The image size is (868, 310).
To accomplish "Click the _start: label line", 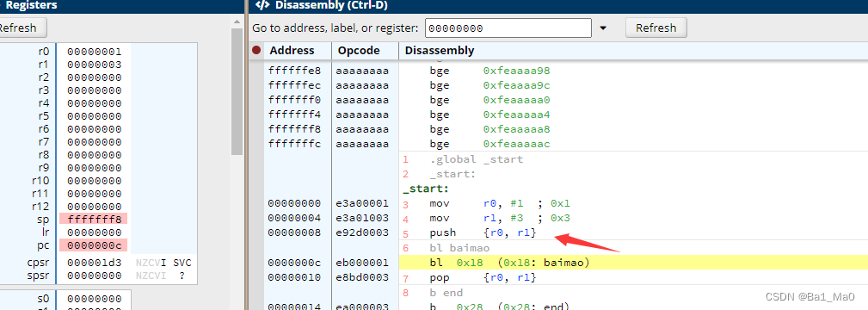I will [426, 189].
